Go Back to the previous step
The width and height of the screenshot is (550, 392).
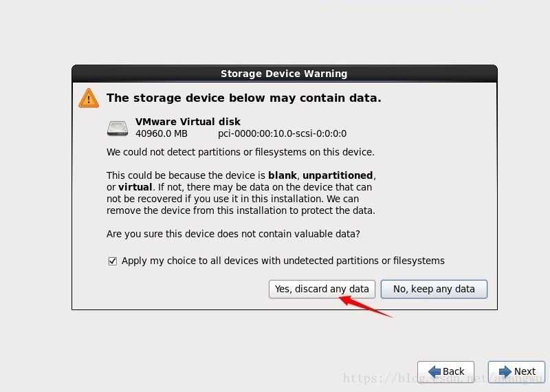pyautogui.click(x=445, y=371)
